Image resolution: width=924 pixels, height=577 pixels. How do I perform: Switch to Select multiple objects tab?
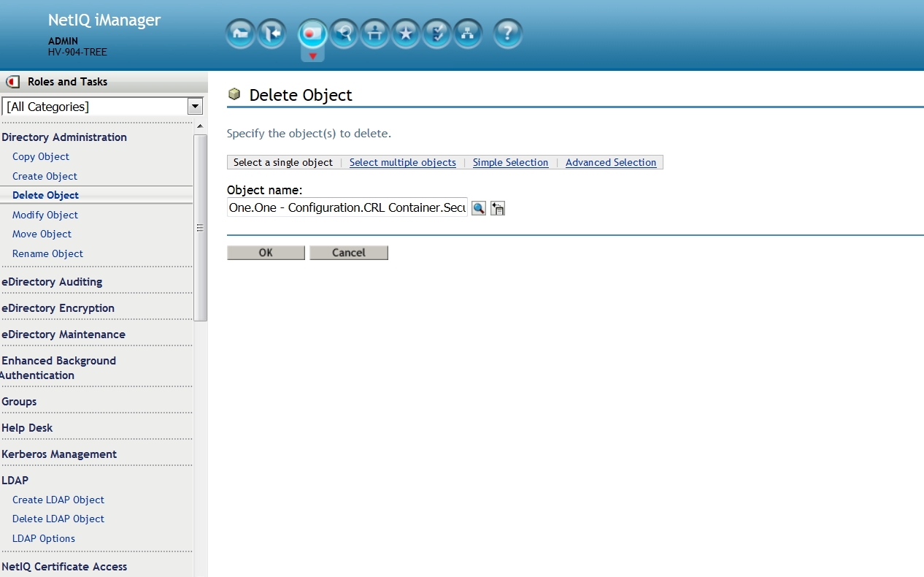point(403,162)
